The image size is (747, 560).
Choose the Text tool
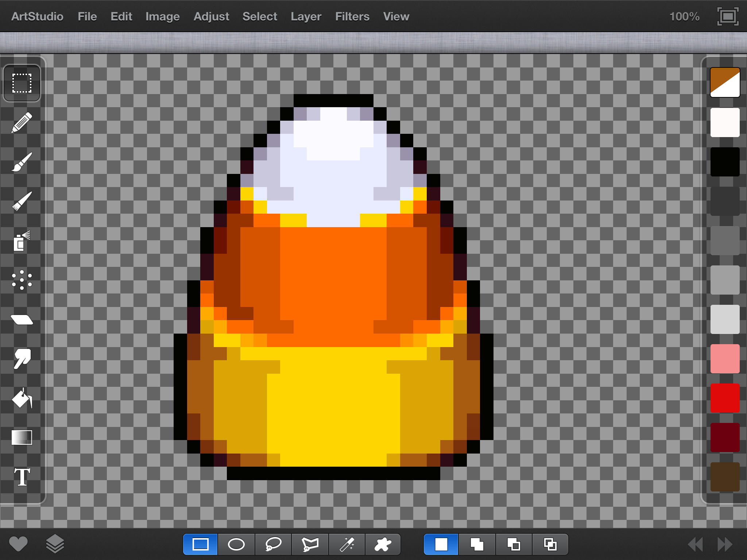(22, 477)
